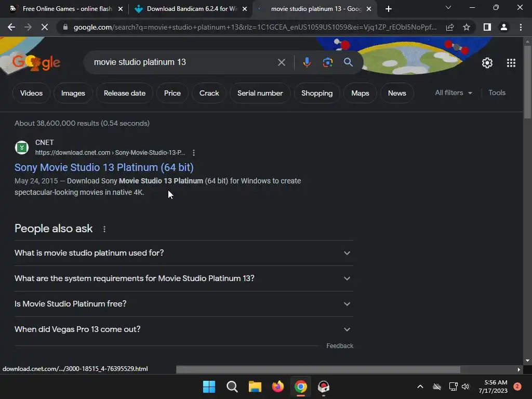
Task: Open Chrome side panel
Action: [487, 27]
